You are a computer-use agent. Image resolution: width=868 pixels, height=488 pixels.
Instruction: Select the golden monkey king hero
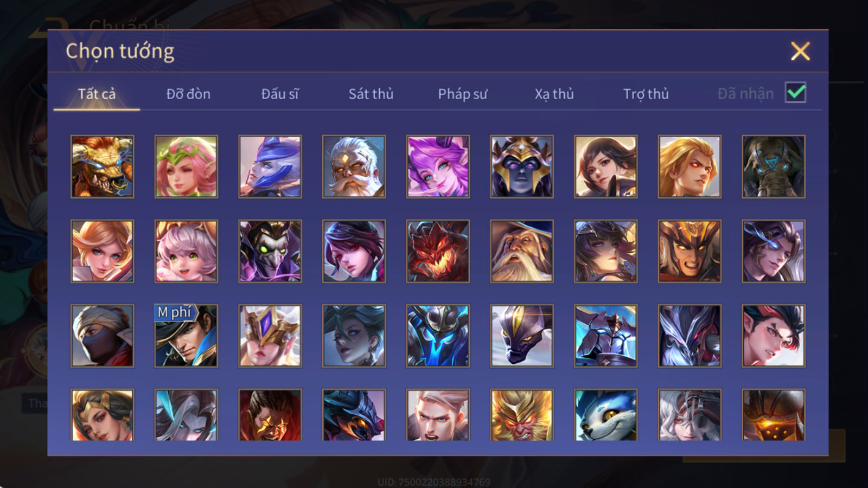[x=522, y=415]
